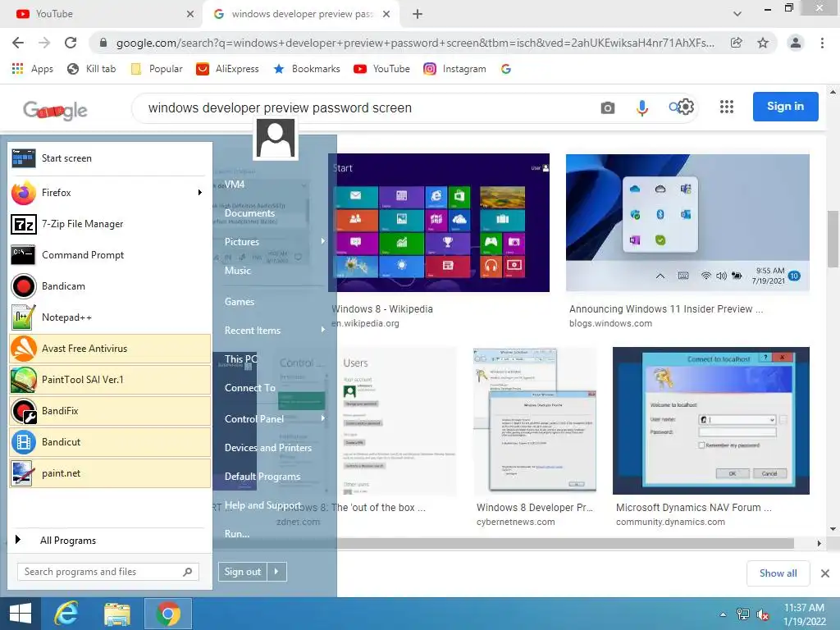Viewport: 840px width, 630px height.
Task: Click the Sign out button
Action: pos(242,572)
